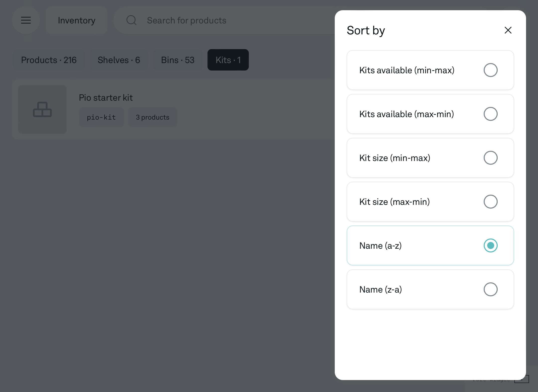Screen dimensions: 538x392
Task: Open the Pio starter kit title
Action: (106, 97)
